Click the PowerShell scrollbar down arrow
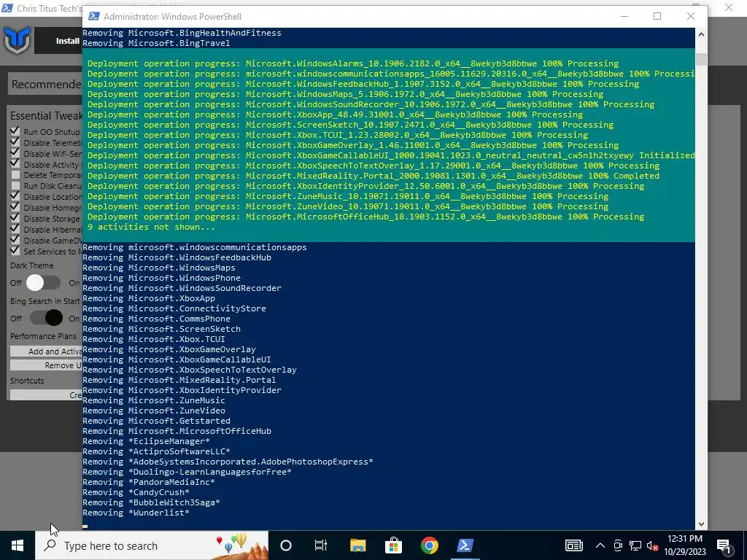Viewport: 747px width, 560px height. [701, 524]
